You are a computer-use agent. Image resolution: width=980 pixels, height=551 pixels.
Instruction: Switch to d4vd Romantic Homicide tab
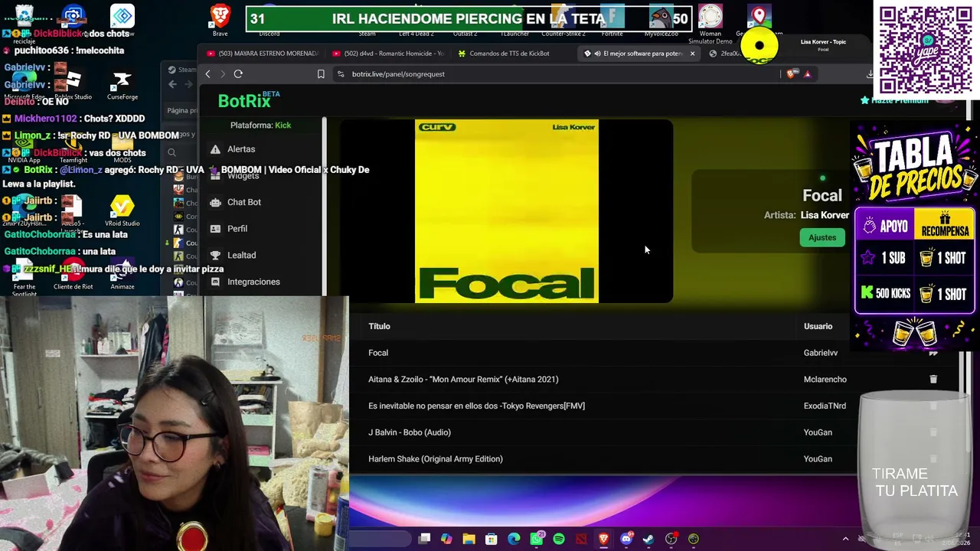point(389,54)
